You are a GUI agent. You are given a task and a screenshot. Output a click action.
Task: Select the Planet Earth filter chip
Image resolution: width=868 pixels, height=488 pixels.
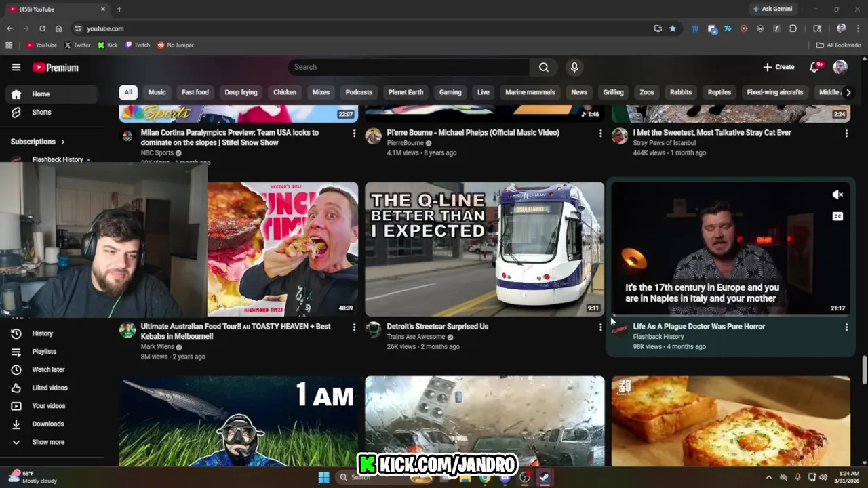(x=406, y=92)
